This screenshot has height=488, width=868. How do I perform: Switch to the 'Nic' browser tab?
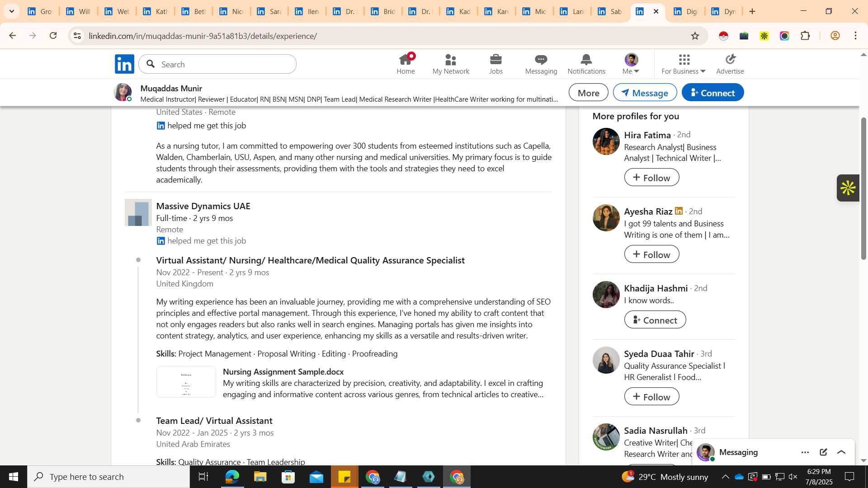pos(231,11)
